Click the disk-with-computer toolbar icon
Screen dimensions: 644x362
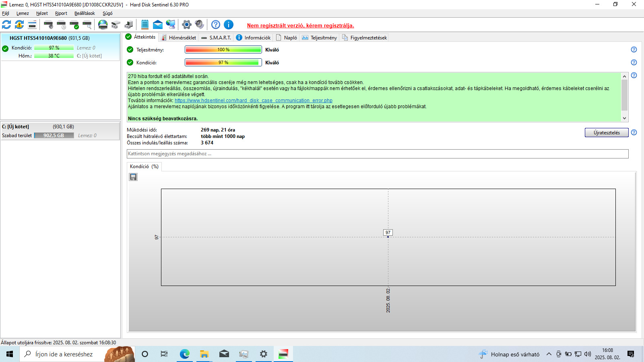coord(129,25)
